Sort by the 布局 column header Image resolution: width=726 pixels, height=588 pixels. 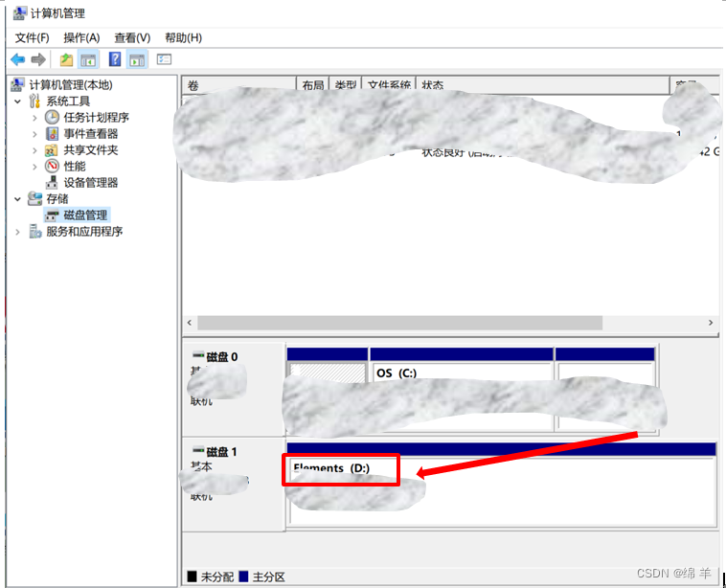pyautogui.click(x=312, y=84)
